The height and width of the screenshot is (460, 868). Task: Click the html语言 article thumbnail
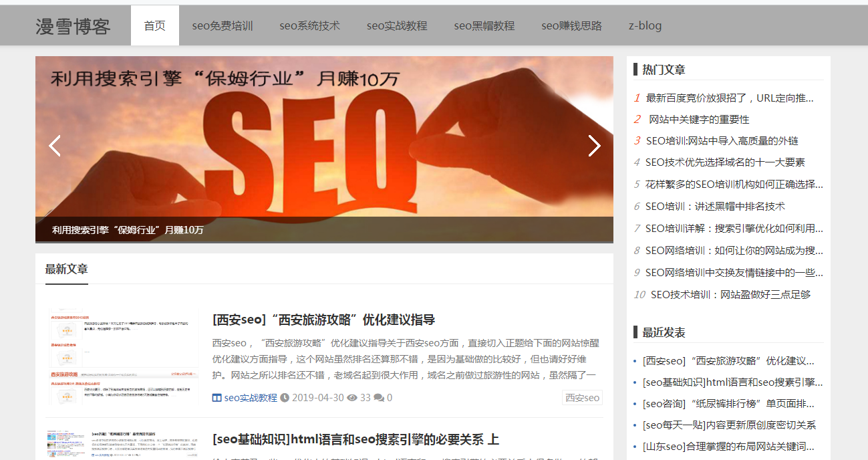(122, 445)
